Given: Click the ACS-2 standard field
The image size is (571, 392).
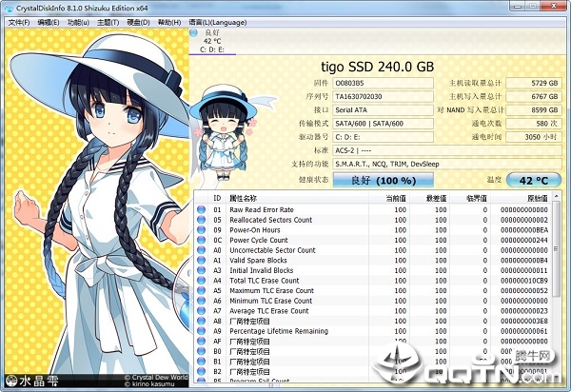Looking at the screenshot, I should pos(447,150).
